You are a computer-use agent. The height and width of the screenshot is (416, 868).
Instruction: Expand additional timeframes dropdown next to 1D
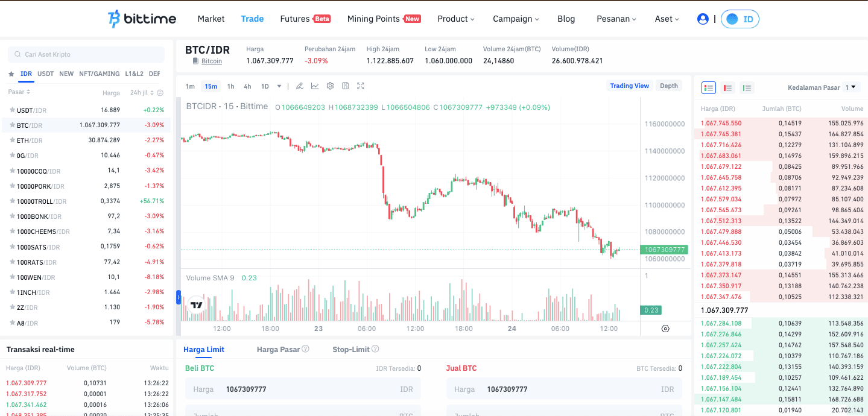point(278,86)
